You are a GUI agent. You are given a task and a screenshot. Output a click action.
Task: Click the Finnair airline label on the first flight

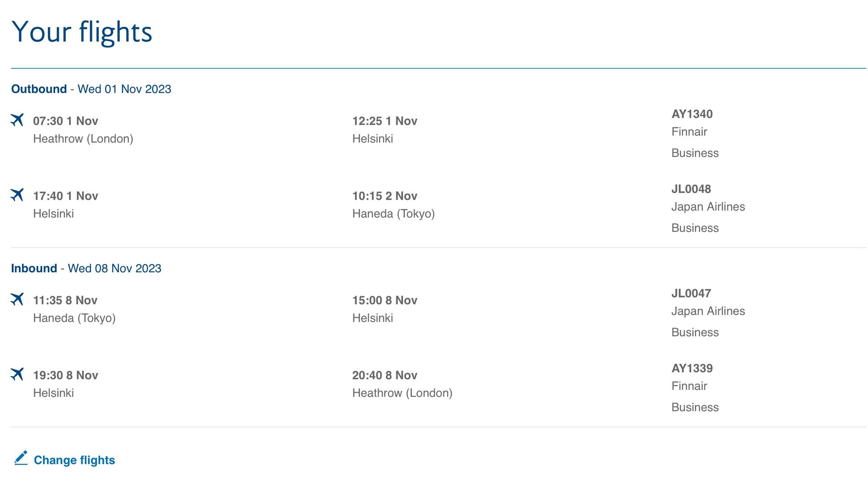click(689, 132)
